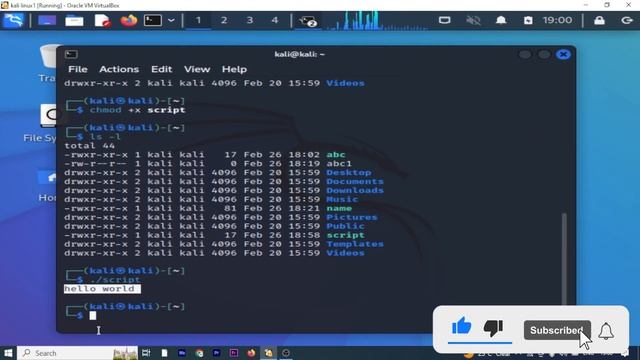This screenshot has height=360, width=640.
Task: Expand terminal launcher dropdown arrow
Action: tap(171, 20)
